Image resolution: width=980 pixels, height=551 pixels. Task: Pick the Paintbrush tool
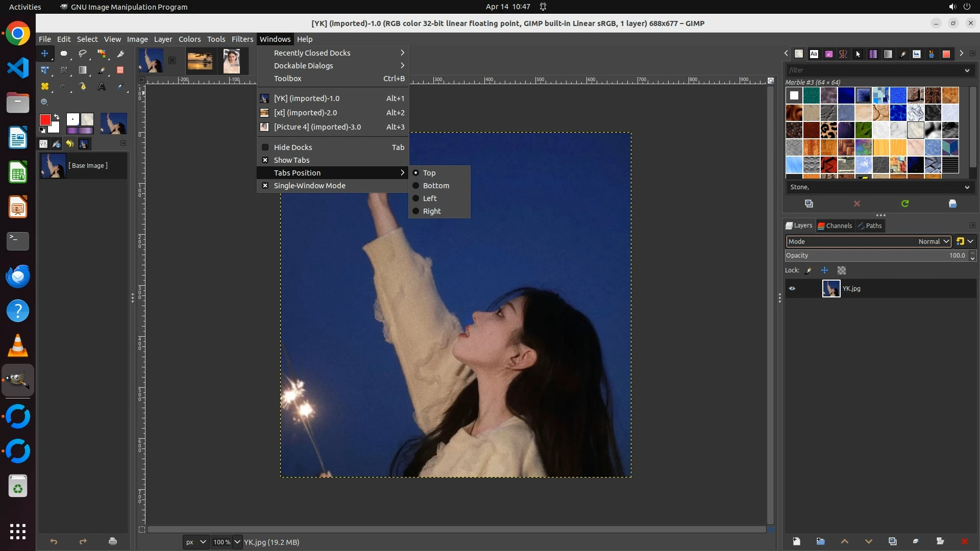pyautogui.click(x=102, y=70)
